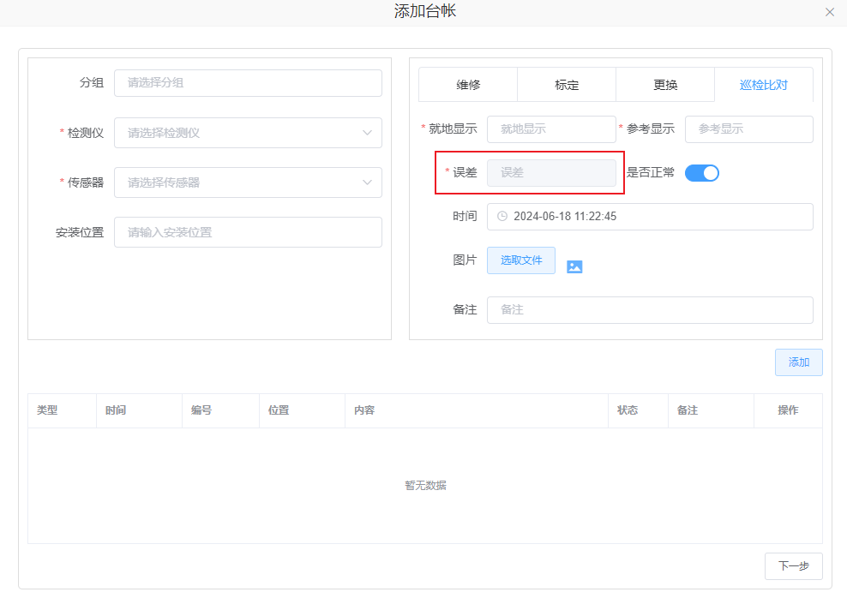Toggle the 是否正常 switch
The height and width of the screenshot is (616, 847).
(701, 173)
